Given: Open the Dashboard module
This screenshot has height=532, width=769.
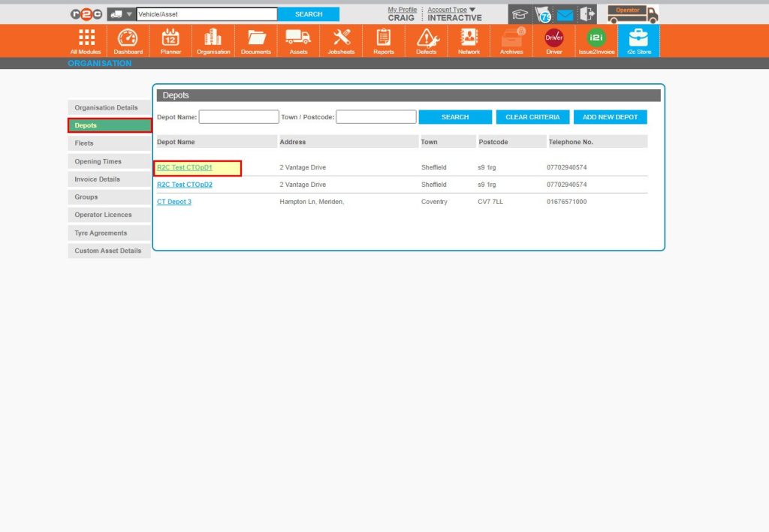Looking at the screenshot, I should point(128,40).
